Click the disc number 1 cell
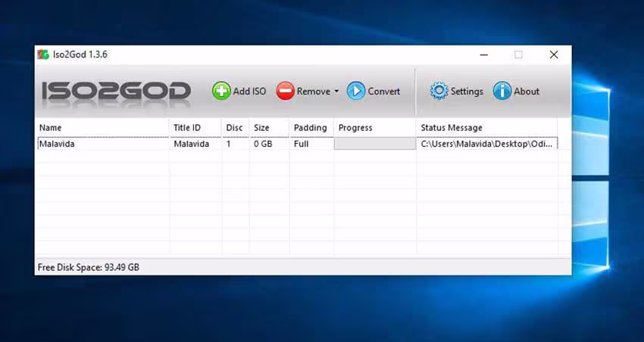This screenshot has width=644, height=342. pos(229,144)
